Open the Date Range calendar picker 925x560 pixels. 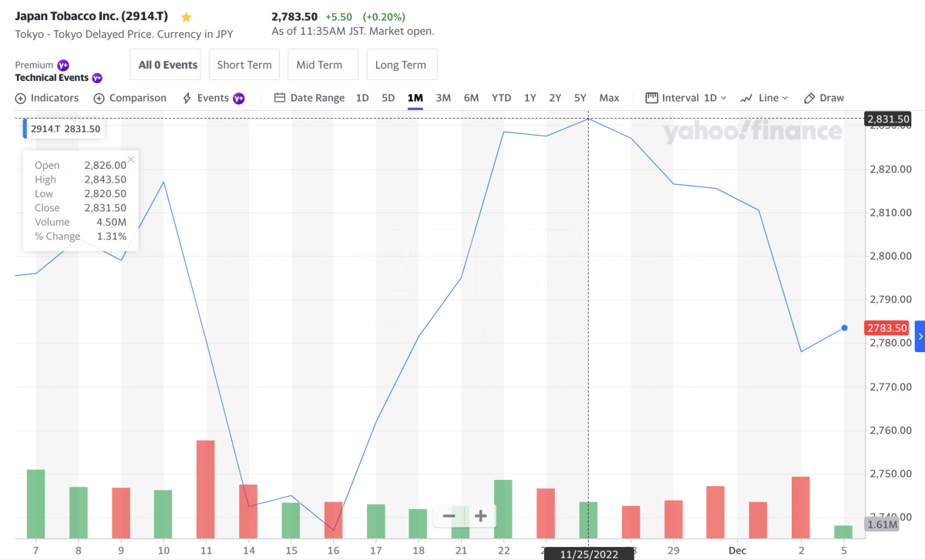coord(309,98)
